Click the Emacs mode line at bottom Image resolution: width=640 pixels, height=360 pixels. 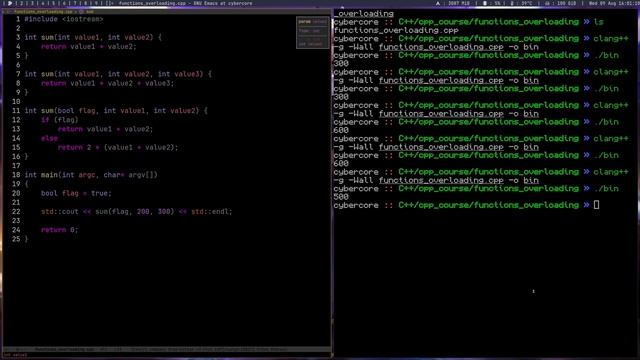[167, 349]
